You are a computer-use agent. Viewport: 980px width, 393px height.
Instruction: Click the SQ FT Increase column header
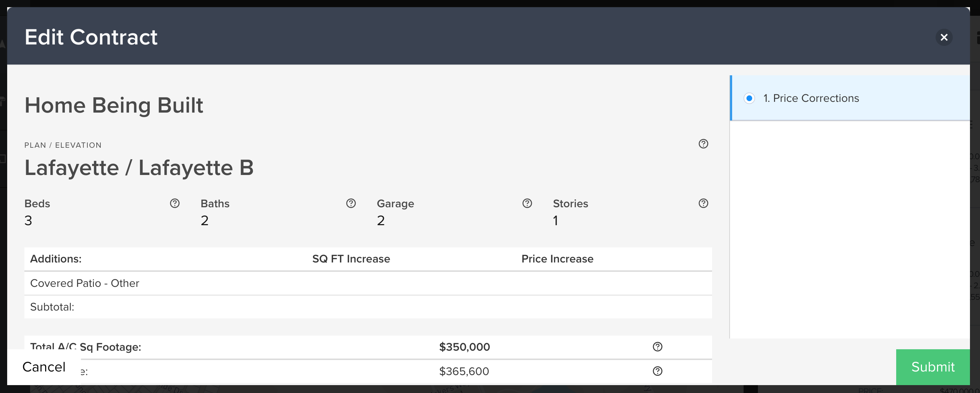pos(351,259)
